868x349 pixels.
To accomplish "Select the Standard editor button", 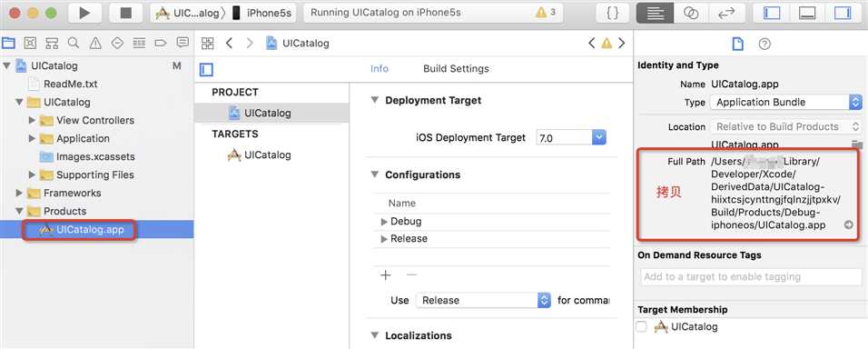I will coord(655,13).
